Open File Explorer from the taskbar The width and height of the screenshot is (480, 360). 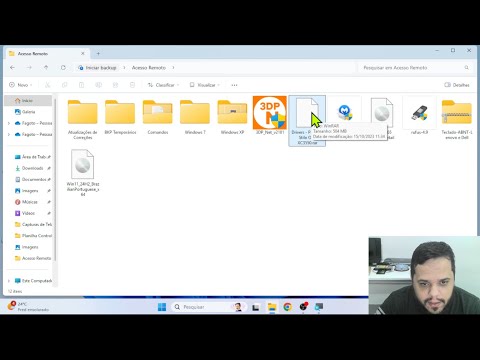[272, 307]
